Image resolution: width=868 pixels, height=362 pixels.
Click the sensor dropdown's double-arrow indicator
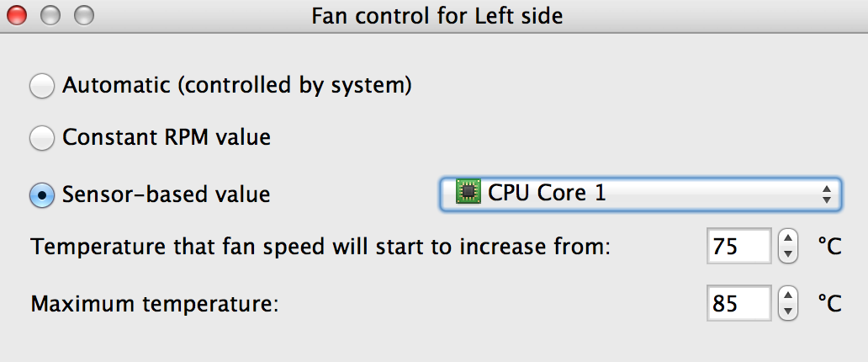[826, 194]
